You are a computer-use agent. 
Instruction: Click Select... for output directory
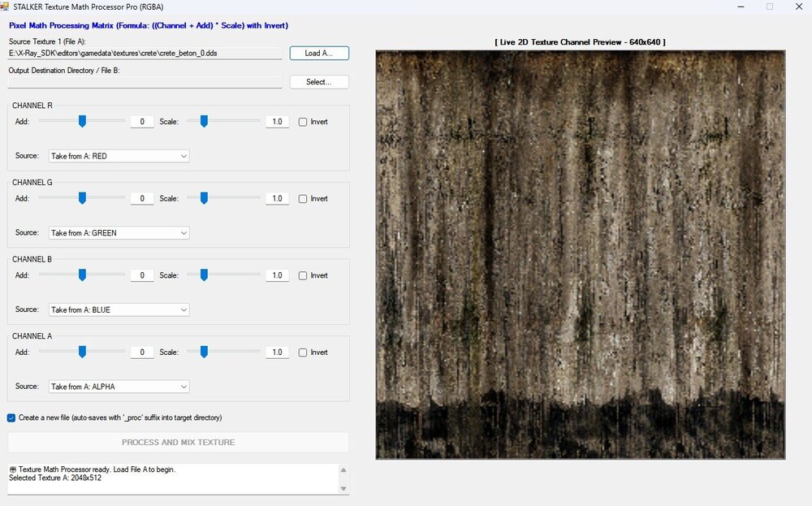[x=319, y=82]
